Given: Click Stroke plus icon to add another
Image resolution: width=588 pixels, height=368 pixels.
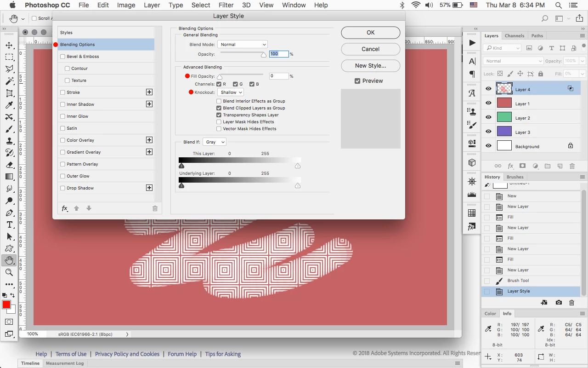Looking at the screenshot, I should pos(149,92).
